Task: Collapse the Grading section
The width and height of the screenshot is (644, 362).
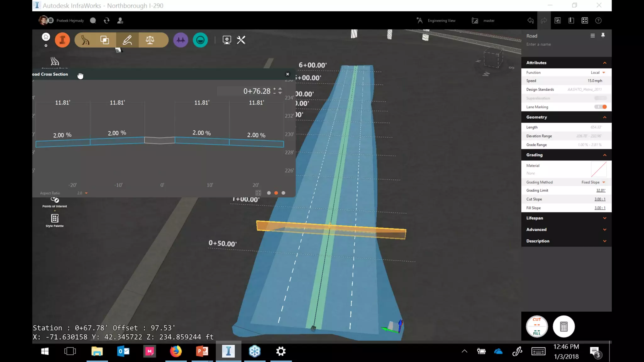Action: pyautogui.click(x=604, y=155)
